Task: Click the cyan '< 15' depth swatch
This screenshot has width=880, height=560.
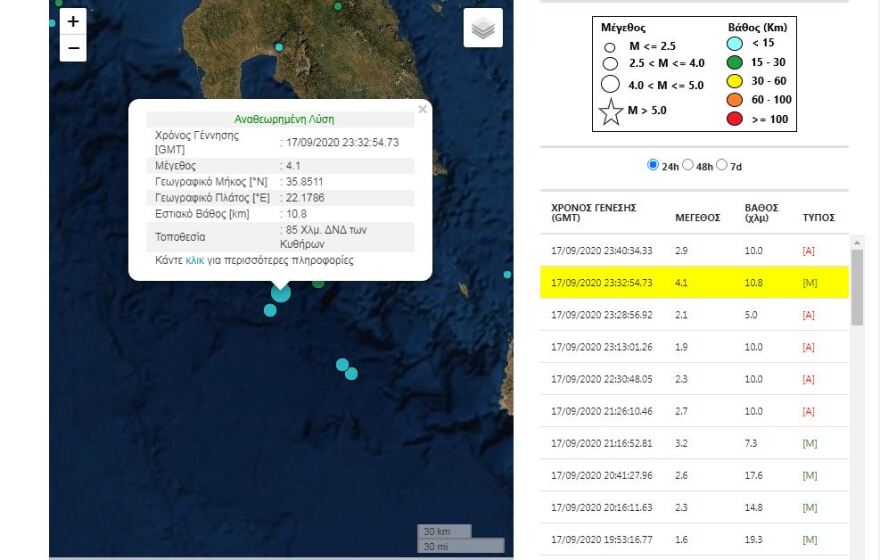Action: tap(734, 43)
